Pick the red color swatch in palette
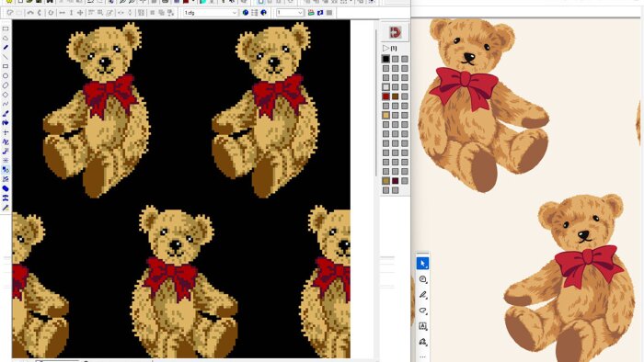 click(385, 96)
